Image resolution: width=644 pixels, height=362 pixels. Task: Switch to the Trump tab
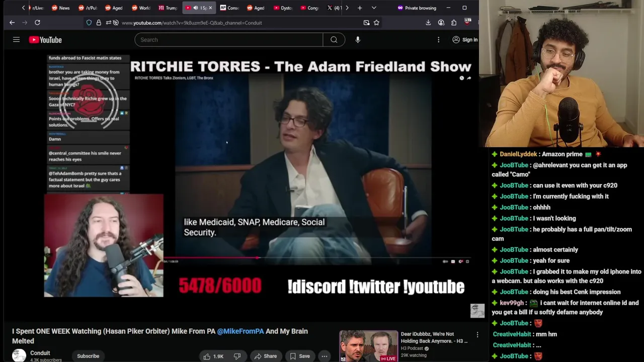[168, 8]
